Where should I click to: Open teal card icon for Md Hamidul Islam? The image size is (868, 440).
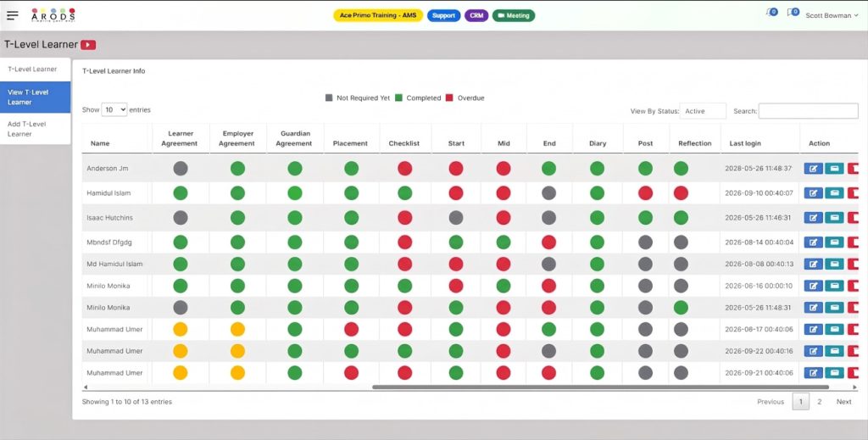pyautogui.click(x=834, y=264)
